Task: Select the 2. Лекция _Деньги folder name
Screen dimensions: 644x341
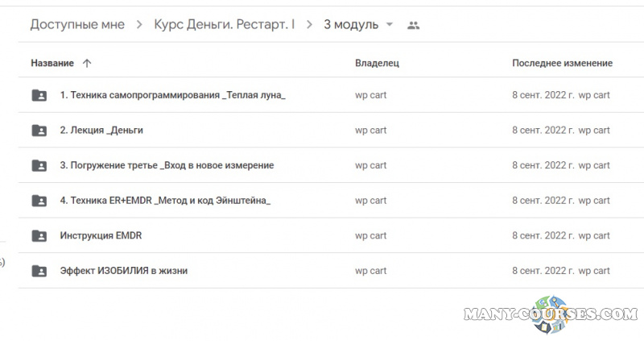Action: click(101, 131)
